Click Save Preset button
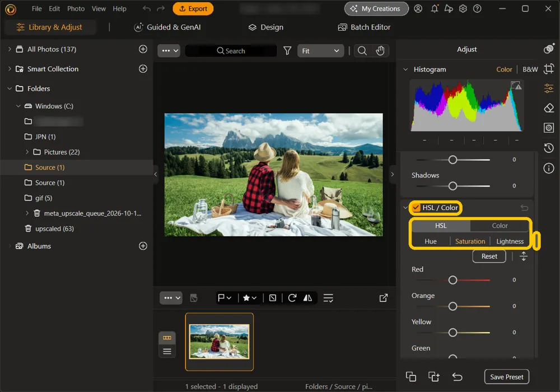 pos(506,377)
